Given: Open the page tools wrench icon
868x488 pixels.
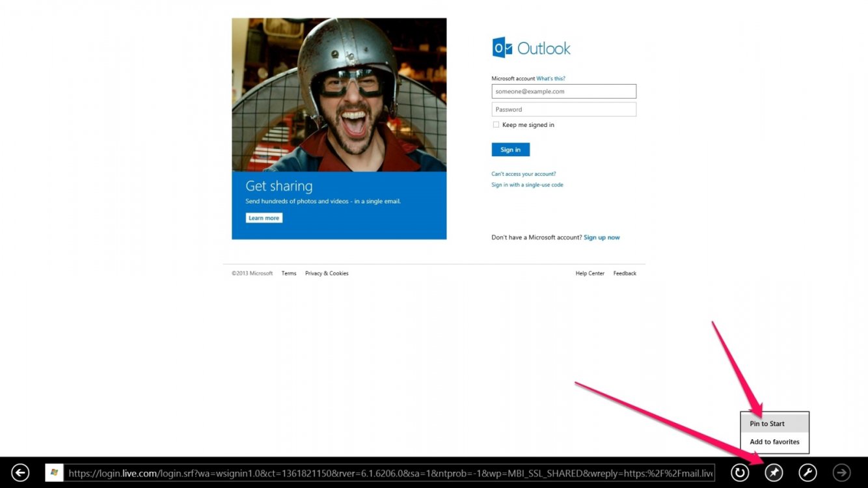Looking at the screenshot, I should (x=807, y=472).
